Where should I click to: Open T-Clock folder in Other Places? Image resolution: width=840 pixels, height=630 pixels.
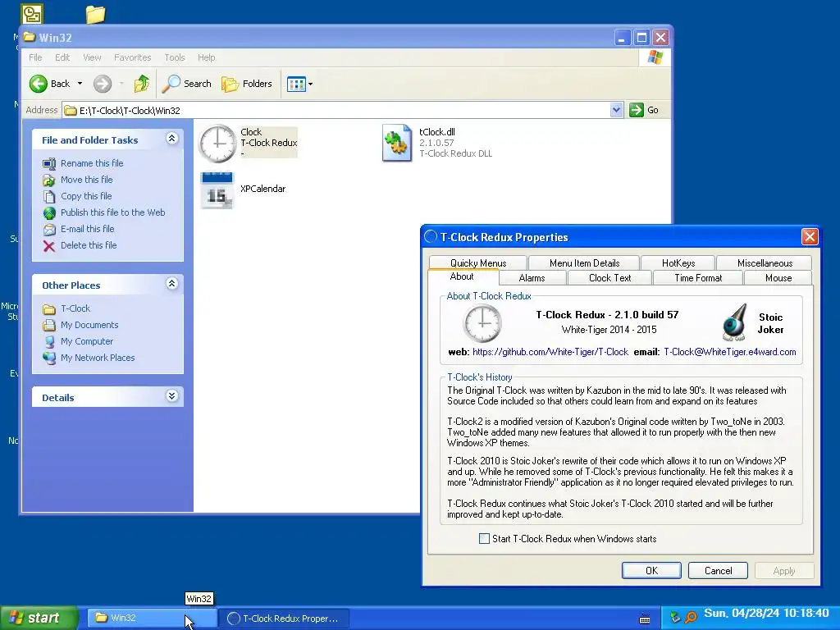(x=75, y=308)
